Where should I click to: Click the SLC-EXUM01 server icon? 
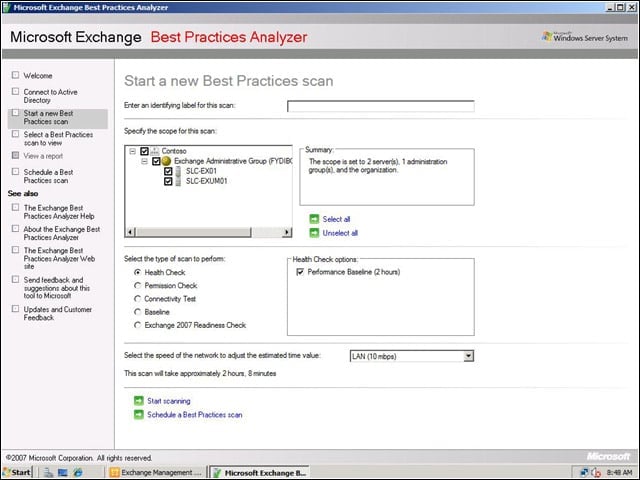tap(178, 181)
